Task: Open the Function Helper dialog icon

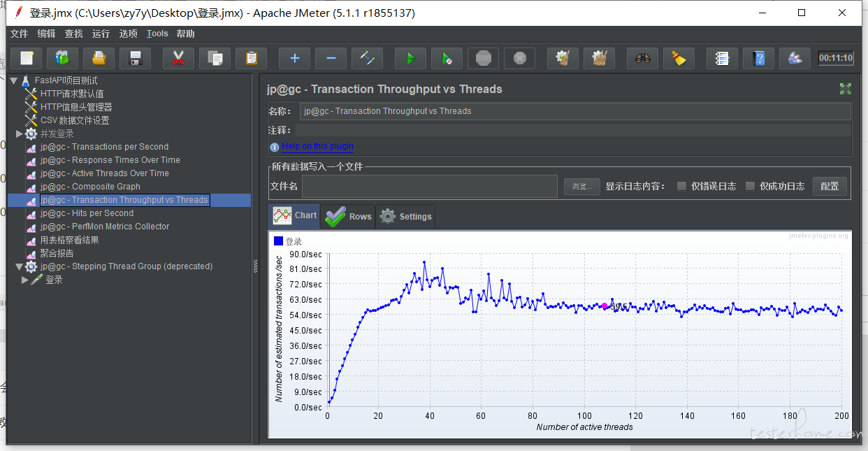Action: (723, 58)
